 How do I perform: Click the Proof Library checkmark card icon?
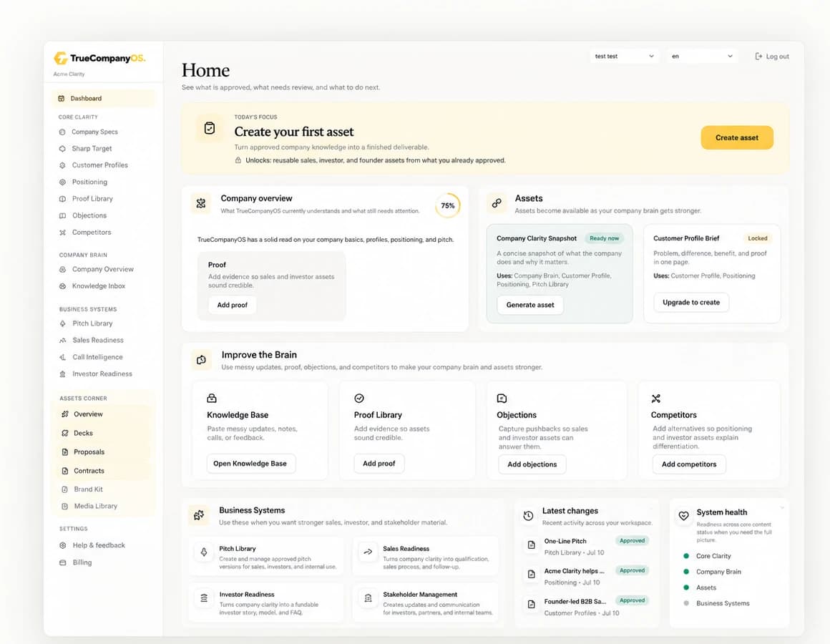pos(359,398)
